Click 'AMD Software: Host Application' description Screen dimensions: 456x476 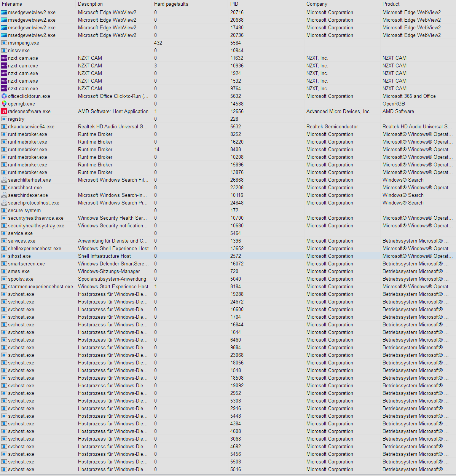pos(113,111)
